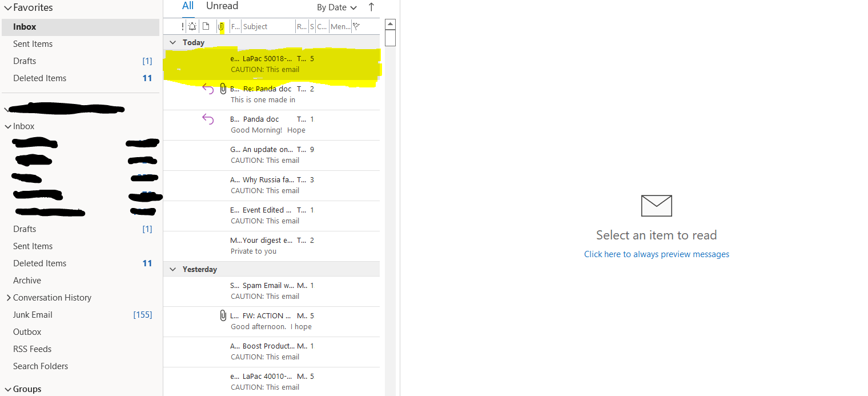Image resolution: width=868 pixels, height=396 pixels.
Task: Open the Outbox folder
Action: coord(81,332)
